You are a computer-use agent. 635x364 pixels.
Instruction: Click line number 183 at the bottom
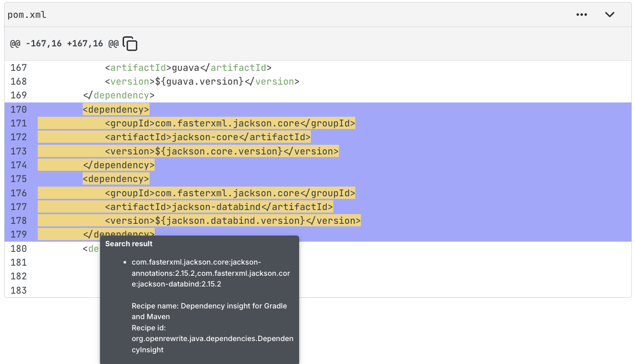point(18,290)
